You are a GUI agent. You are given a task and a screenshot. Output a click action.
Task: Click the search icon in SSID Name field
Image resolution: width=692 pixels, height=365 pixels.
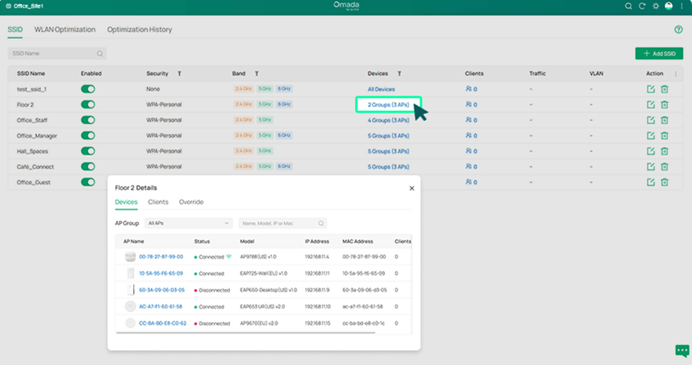coord(100,53)
